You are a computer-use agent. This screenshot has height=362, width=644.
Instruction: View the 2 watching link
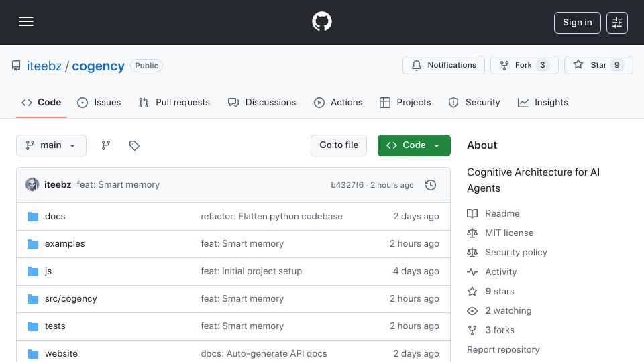[x=508, y=310]
